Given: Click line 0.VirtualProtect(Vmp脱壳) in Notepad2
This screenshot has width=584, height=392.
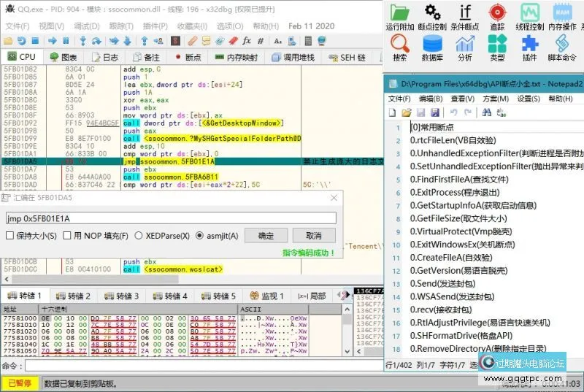Looking at the screenshot, I should (461, 231).
